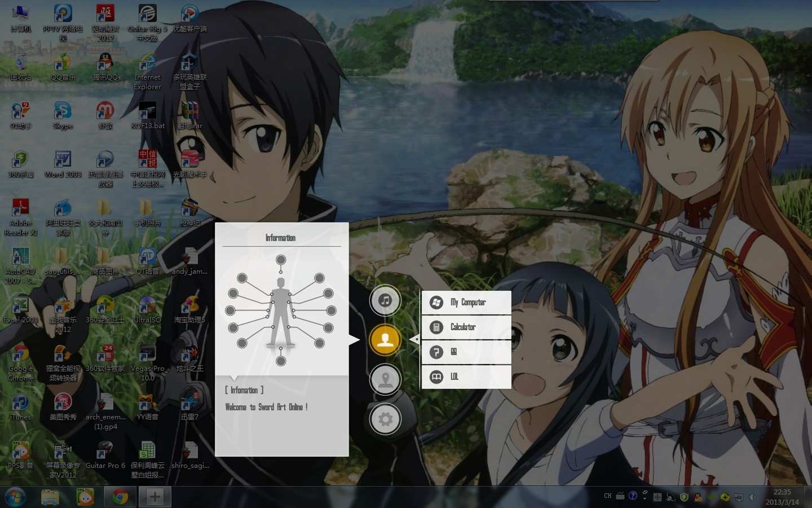Launch Calculator from SAO submenu

pos(466,327)
